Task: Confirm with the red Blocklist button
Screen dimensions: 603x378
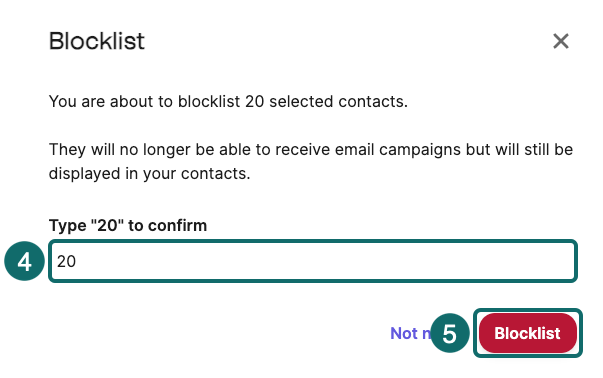Action: [x=528, y=333]
